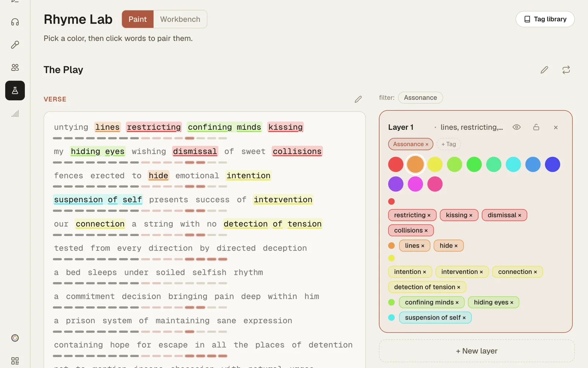This screenshot has height=368, width=588.
Task: Remove the kissing word chip
Action: click(x=471, y=215)
